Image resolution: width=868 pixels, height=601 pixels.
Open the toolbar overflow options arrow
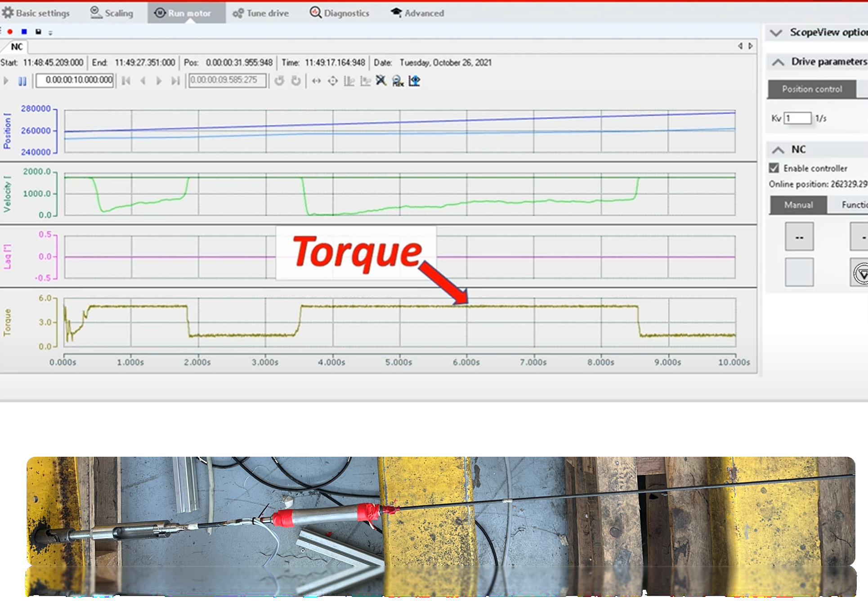pyautogui.click(x=50, y=32)
